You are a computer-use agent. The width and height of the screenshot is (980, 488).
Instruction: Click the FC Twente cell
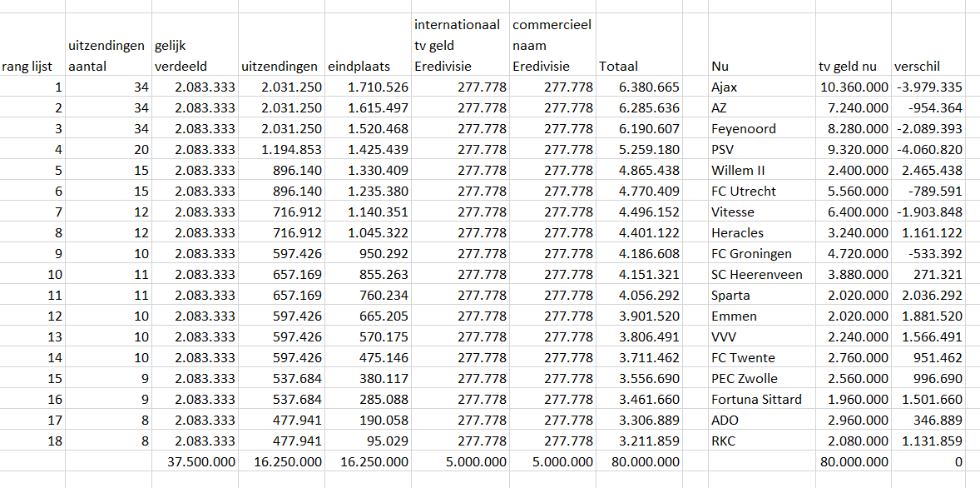pyautogui.click(x=761, y=358)
